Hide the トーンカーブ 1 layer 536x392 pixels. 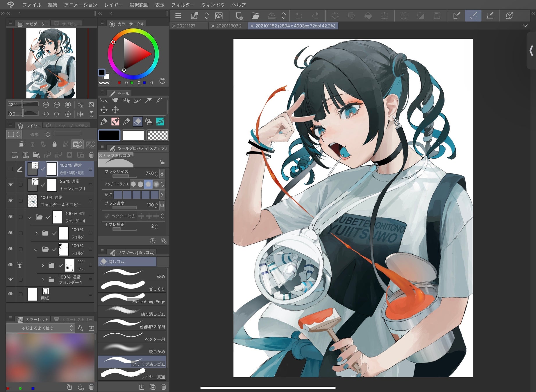pyautogui.click(x=11, y=185)
